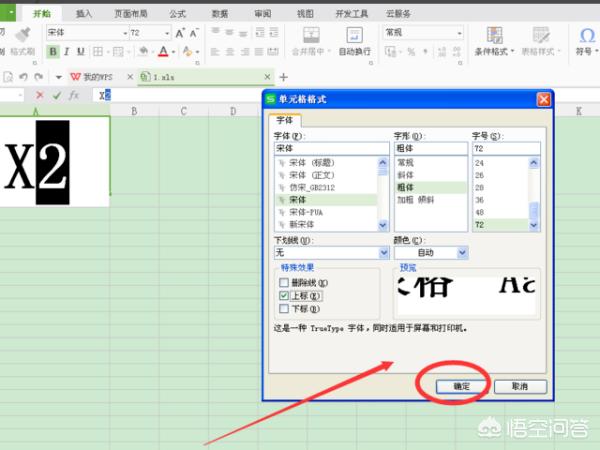Click the 取消 button

(x=518, y=385)
